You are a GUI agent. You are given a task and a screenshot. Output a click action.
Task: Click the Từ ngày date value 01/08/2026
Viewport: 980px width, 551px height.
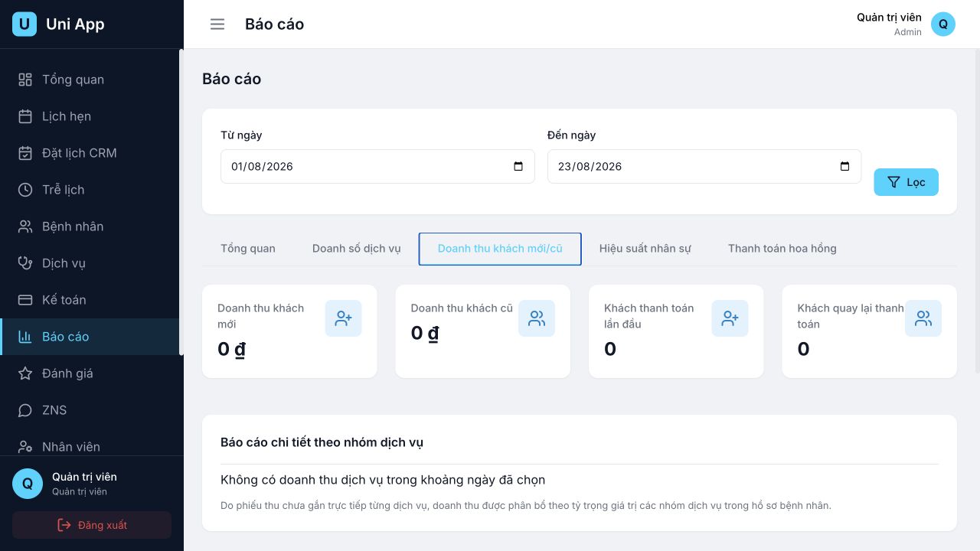[262, 167]
